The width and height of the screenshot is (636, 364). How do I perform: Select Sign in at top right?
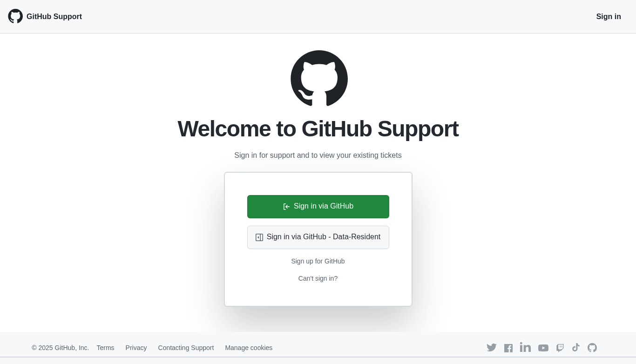click(609, 17)
